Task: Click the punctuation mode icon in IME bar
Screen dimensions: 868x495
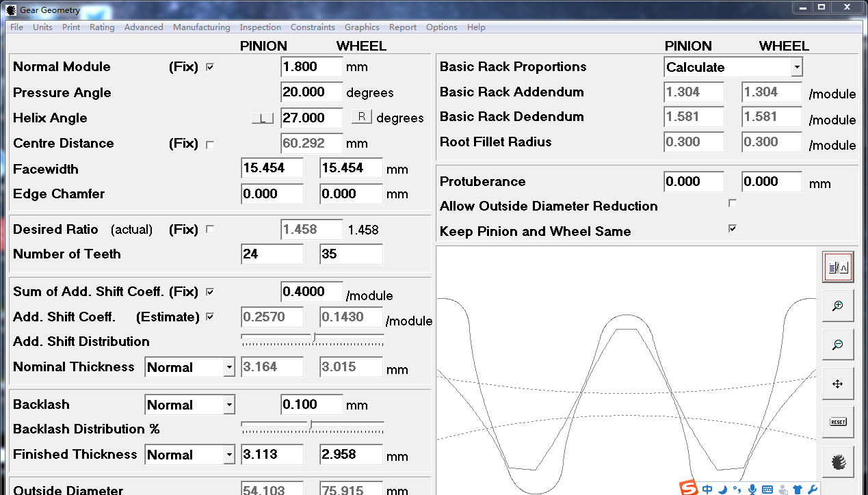Action: pyautogui.click(x=737, y=489)
